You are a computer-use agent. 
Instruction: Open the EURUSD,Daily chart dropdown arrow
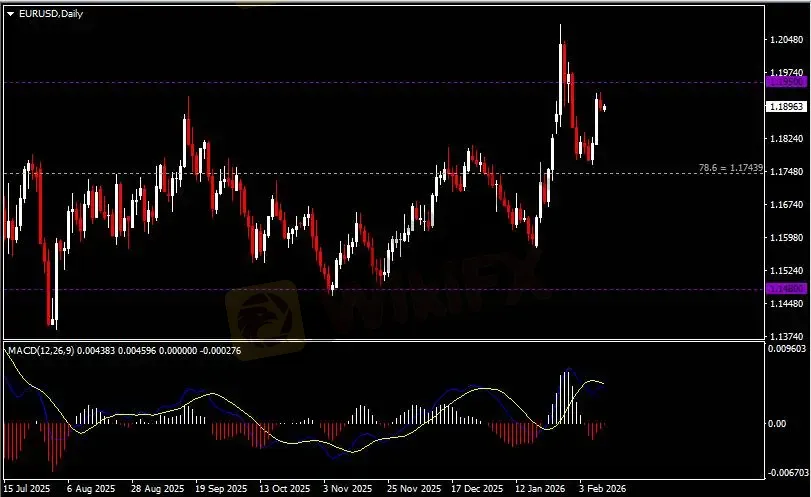click(x=10, y=14)
